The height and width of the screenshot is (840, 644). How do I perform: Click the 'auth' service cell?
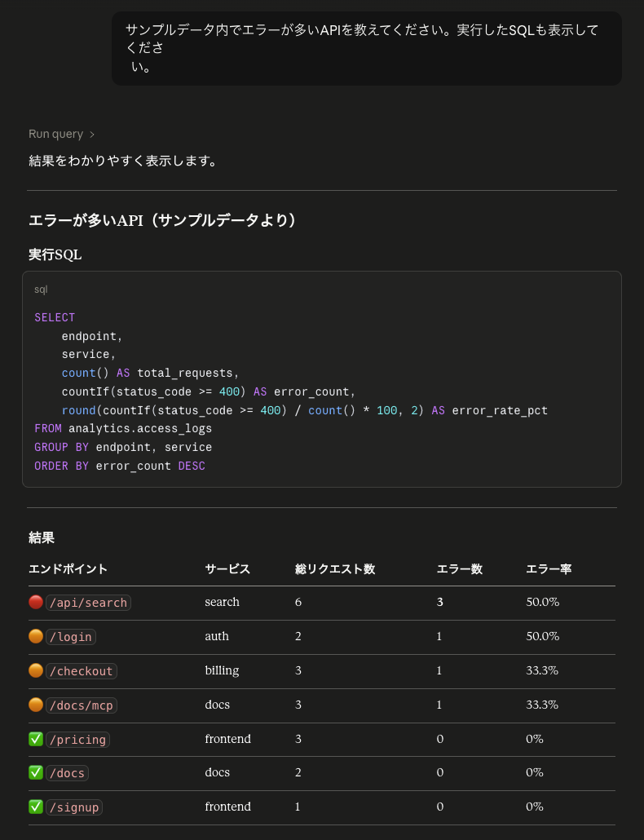(x=217, y=636)
